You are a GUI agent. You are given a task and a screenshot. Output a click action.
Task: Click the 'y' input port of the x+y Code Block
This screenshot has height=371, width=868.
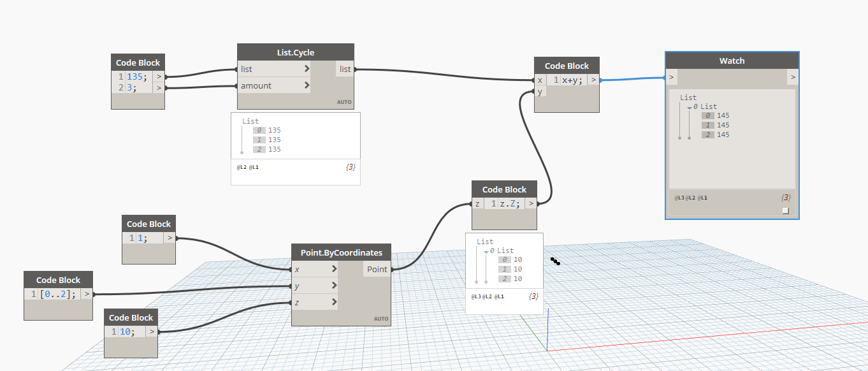click(x=540, y=92)
